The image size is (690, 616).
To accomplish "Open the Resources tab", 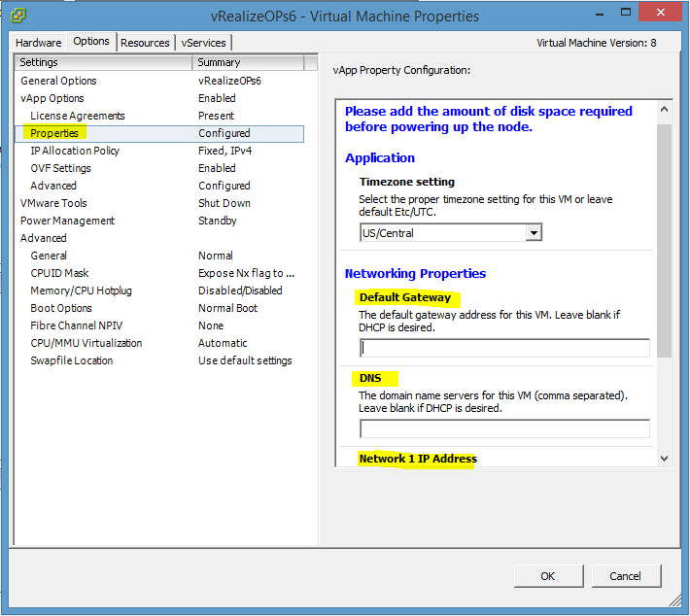I will [x=145, y=43].
